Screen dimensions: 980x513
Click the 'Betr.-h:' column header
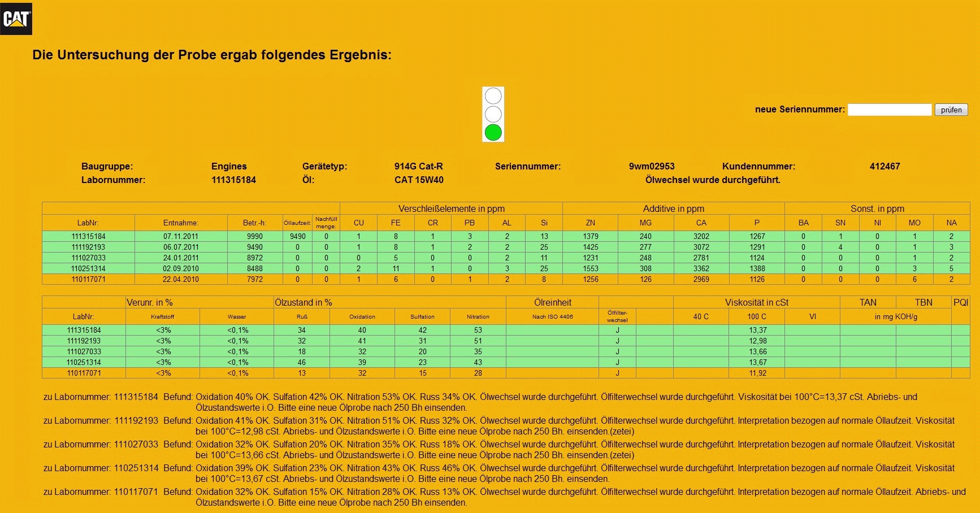[255, 223]
